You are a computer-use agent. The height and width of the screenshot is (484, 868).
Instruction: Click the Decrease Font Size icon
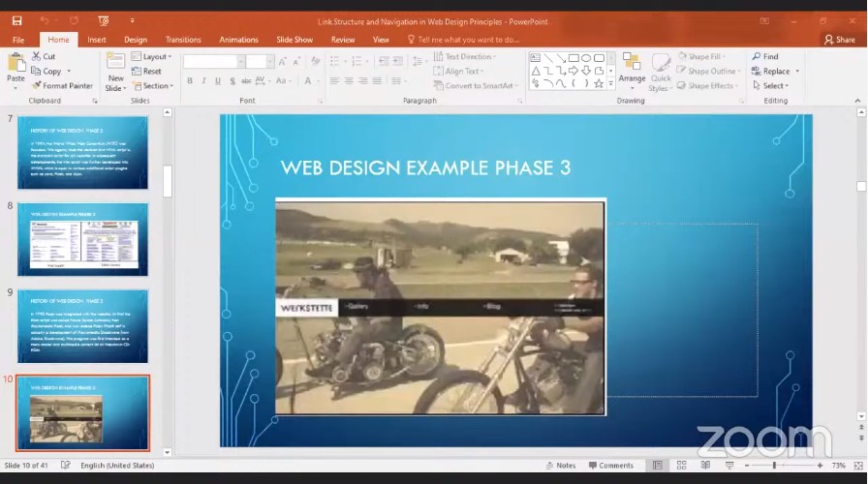point(296,61)
